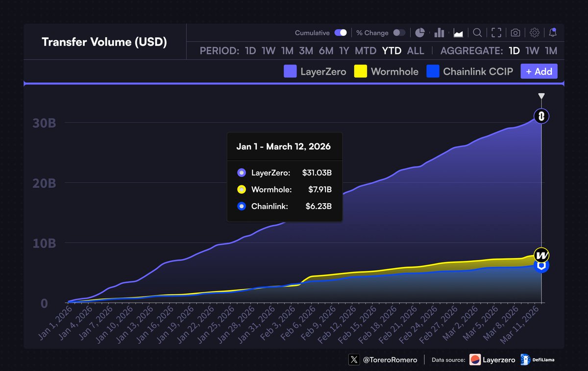Click the 20B y-axis label
Screen dimensions: 588x371
click(45, 183)
